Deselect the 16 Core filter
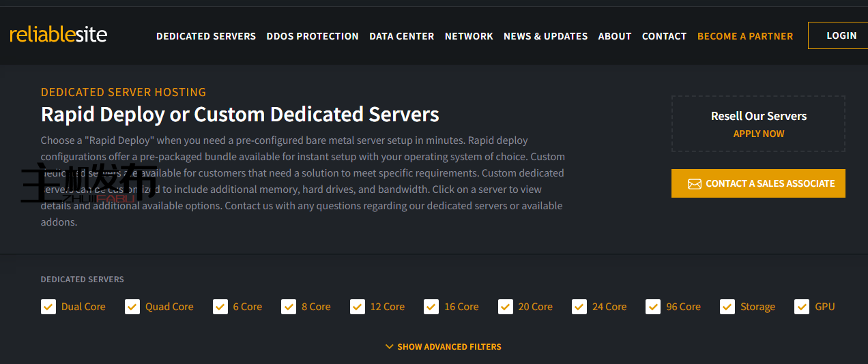The height and width of the screenshot is (364, 868). 431,307
